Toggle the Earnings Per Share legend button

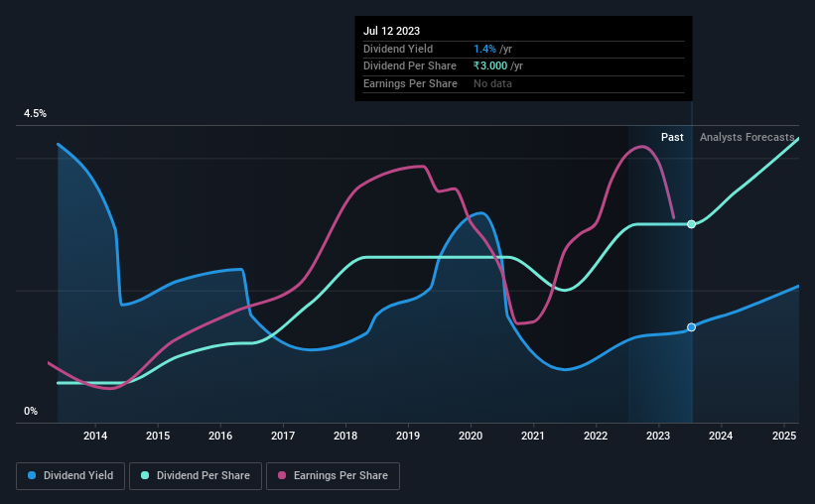tap(333, 476)
